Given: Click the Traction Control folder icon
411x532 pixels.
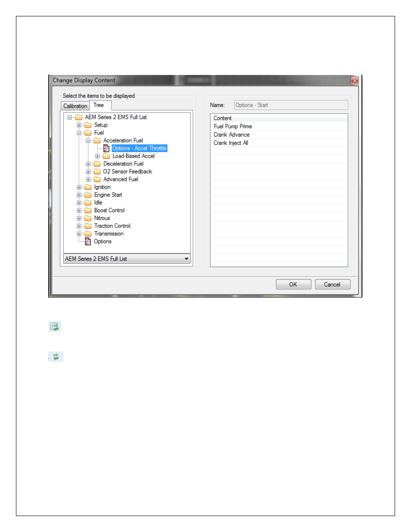Looking at the screenshot, I should point(88,226).
